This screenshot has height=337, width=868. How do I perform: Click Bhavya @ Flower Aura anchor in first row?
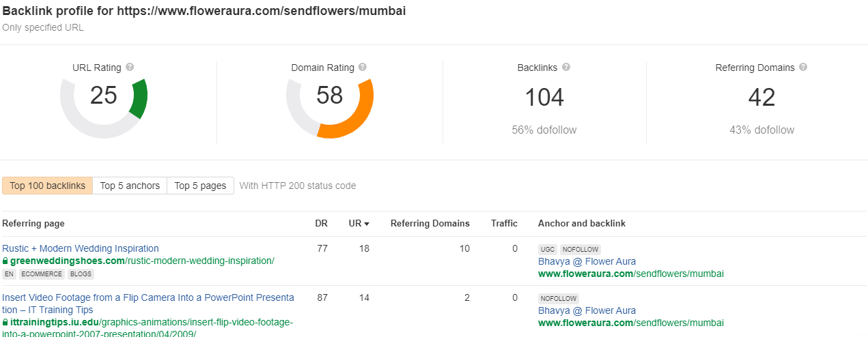click(x=587, y=261)
